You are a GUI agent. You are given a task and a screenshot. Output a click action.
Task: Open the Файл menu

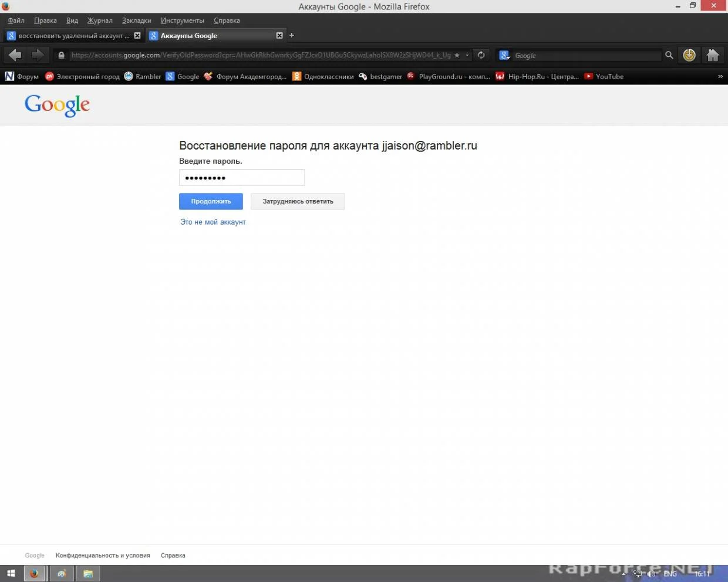(16, 21)
